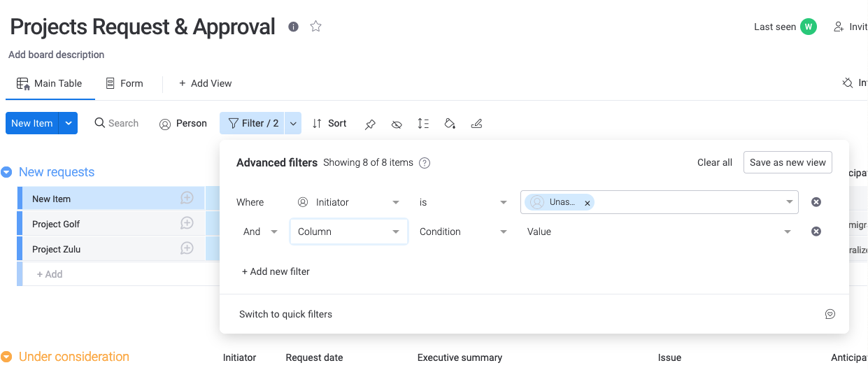Click the conditional coloring paint bucket icon
Image resolution: width=868 pixels, height=370 pixels.
pyautogui.click(x=450, y=124)
